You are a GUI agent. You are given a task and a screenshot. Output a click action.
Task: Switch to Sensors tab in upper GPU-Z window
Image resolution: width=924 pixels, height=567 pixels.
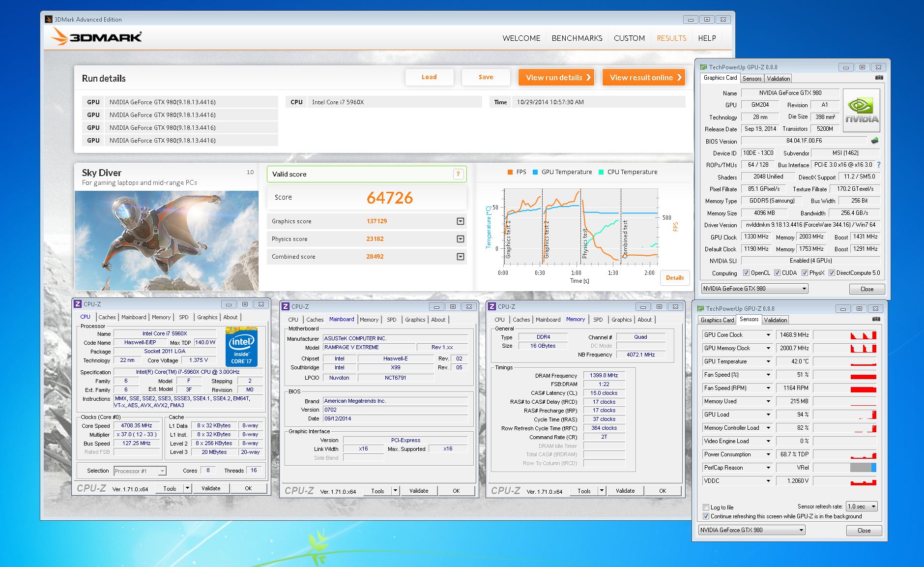point(752,79)
